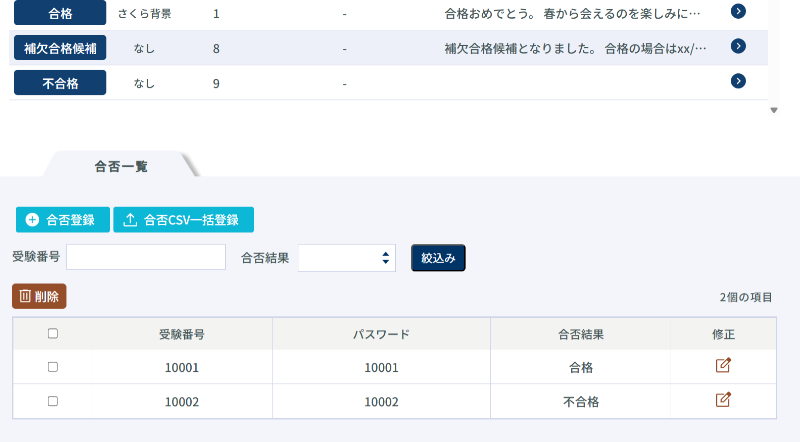
Task: Open details arrow for 補欠合格候補 row
Action: (x=738, y=46)
